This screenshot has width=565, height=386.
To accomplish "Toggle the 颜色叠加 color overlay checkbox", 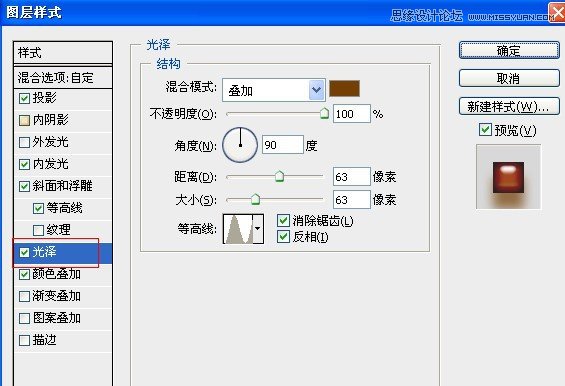I will (x=24, y=275).
